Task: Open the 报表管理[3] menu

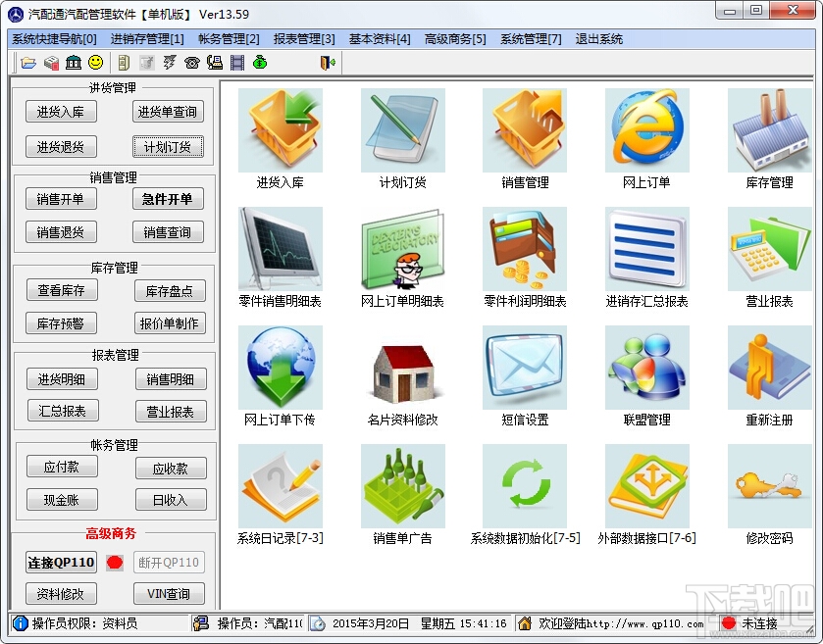Action: tap(304, 39)
